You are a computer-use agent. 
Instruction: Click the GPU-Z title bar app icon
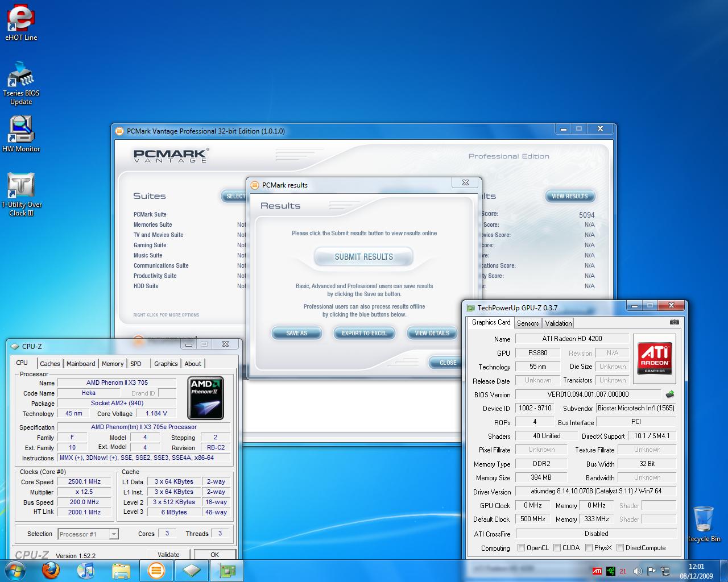click(470, 307)
